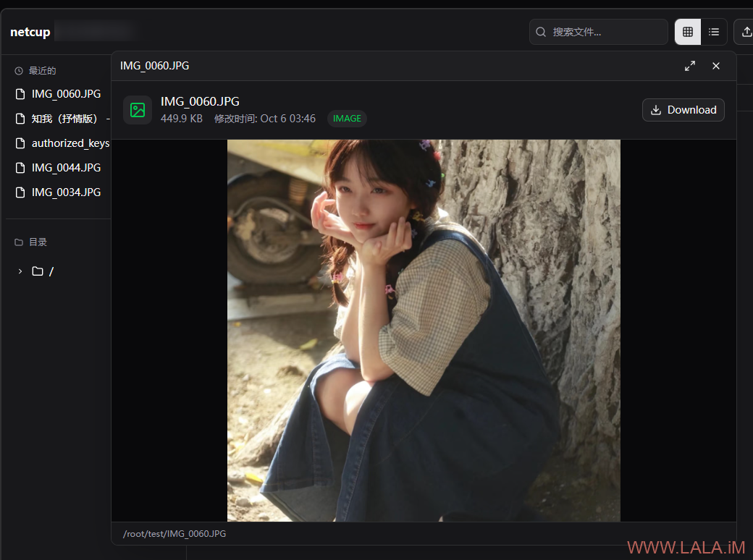
Task: Click the root folder icon in 目录
Action: [38, 271]
